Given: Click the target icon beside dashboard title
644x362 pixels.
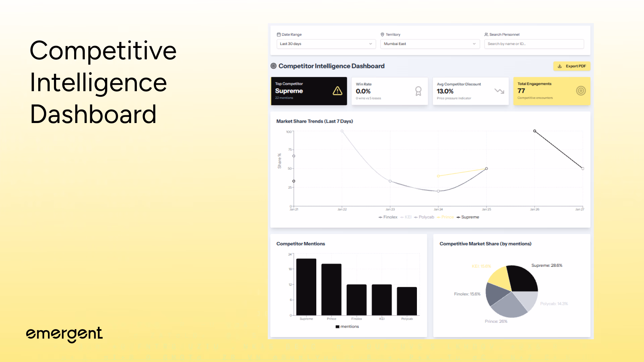Looking at the screenshot, I should point(274,66).
